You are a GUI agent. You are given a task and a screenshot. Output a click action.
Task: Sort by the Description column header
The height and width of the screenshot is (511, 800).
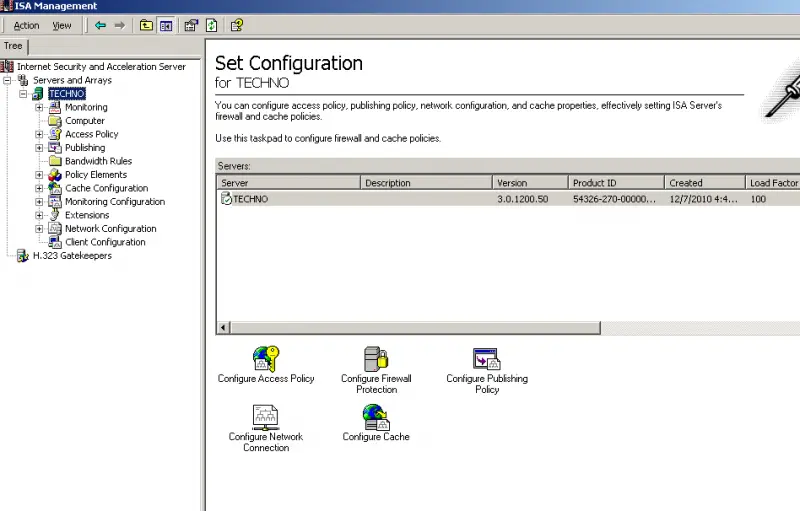click(427, 183)
